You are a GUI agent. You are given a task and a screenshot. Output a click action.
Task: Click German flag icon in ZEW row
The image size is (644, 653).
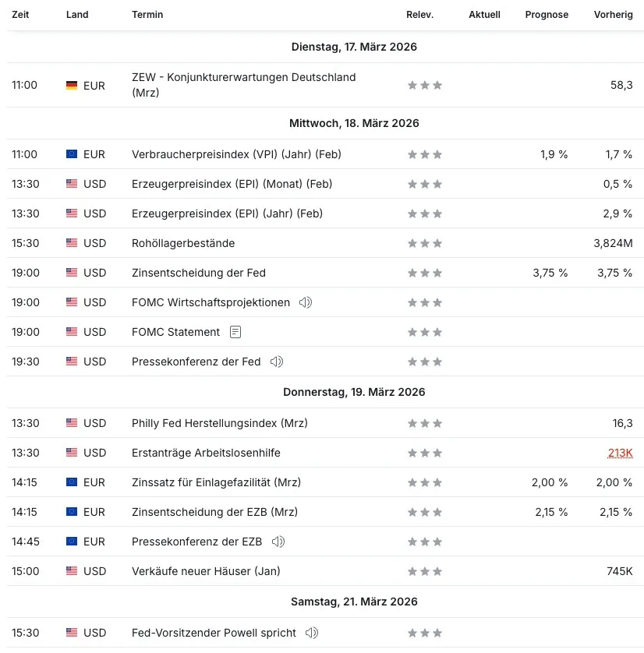(72, 86)
